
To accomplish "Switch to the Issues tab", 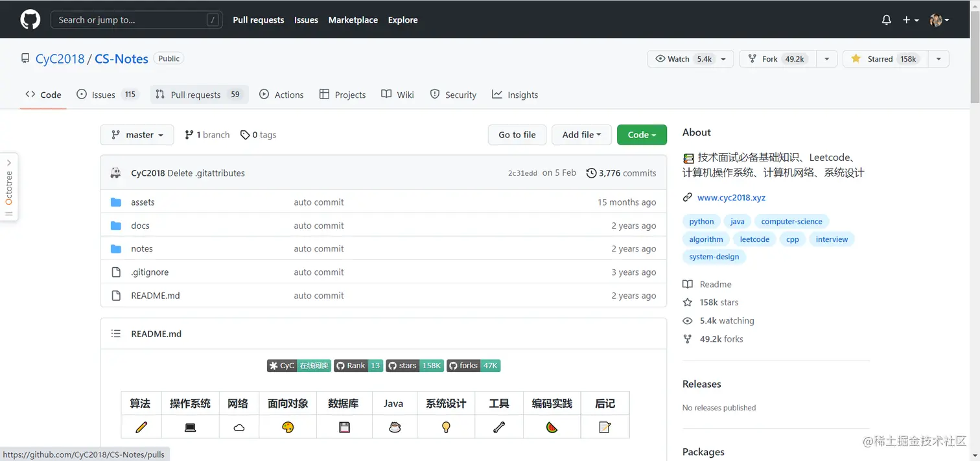I will tap(108, 95).
